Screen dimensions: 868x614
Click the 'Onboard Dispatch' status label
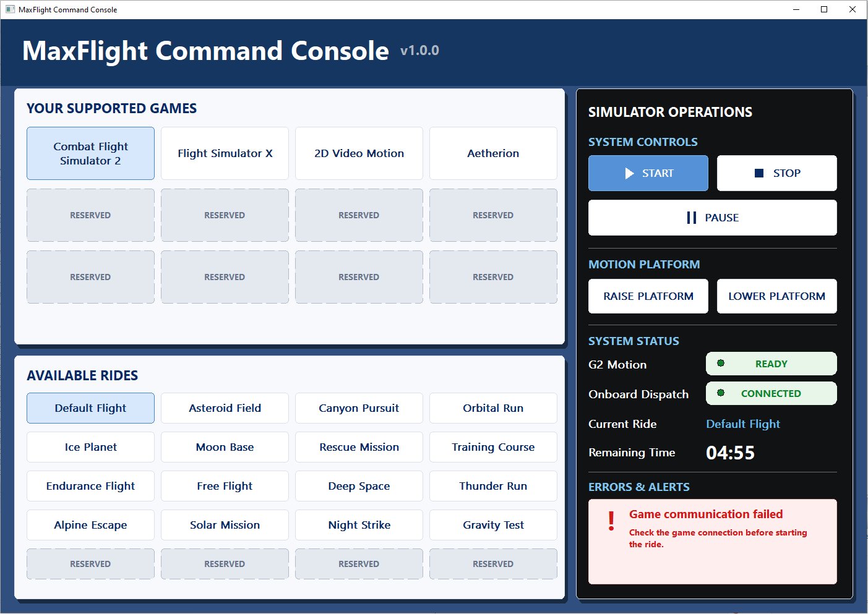638,394
